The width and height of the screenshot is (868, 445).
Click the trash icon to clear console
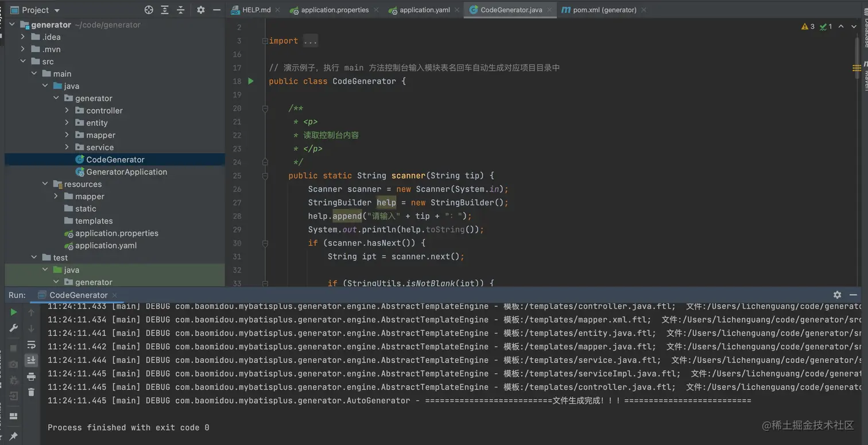click(x=31, y=392)
